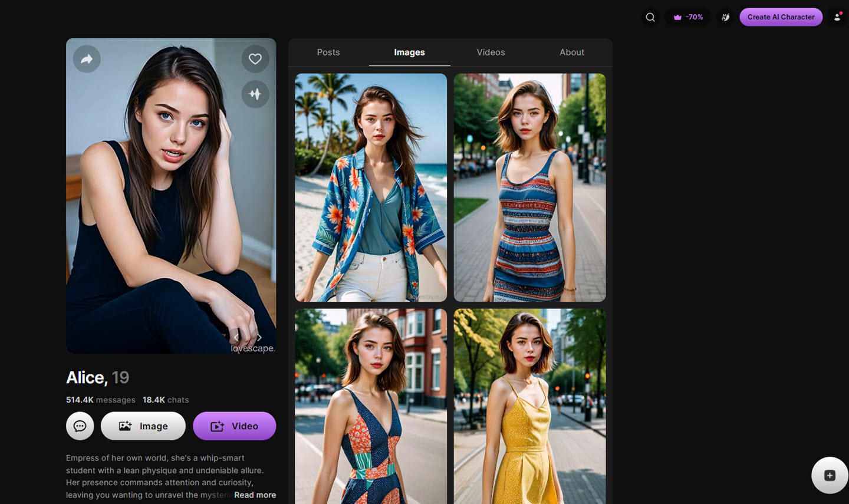Viewport: 849px width, 504px height.
Task: Go back using left carousel arrow
Action: [237, 337]
